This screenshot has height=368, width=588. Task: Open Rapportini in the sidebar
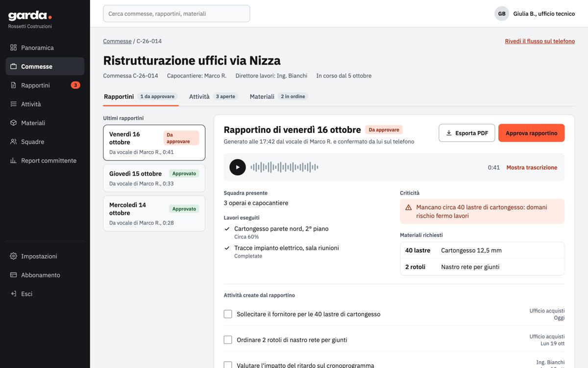pyautogui.click(x=45, y=85)
